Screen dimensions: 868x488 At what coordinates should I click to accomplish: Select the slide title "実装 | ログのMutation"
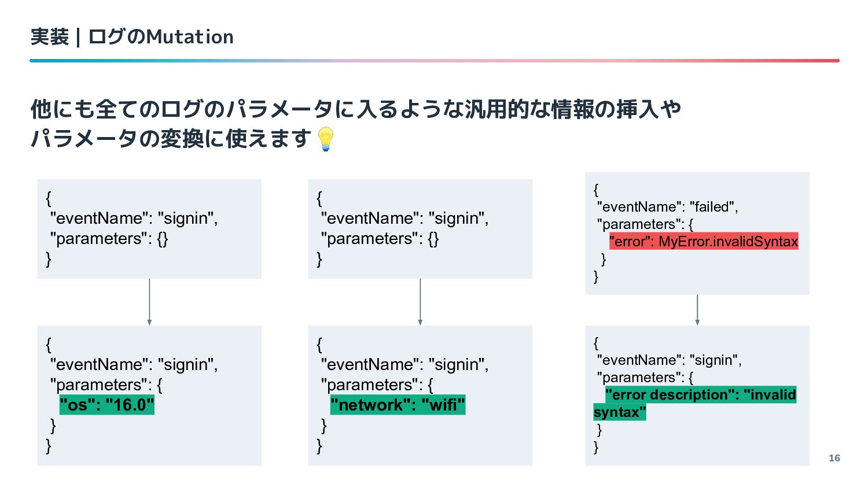point(132,37)
